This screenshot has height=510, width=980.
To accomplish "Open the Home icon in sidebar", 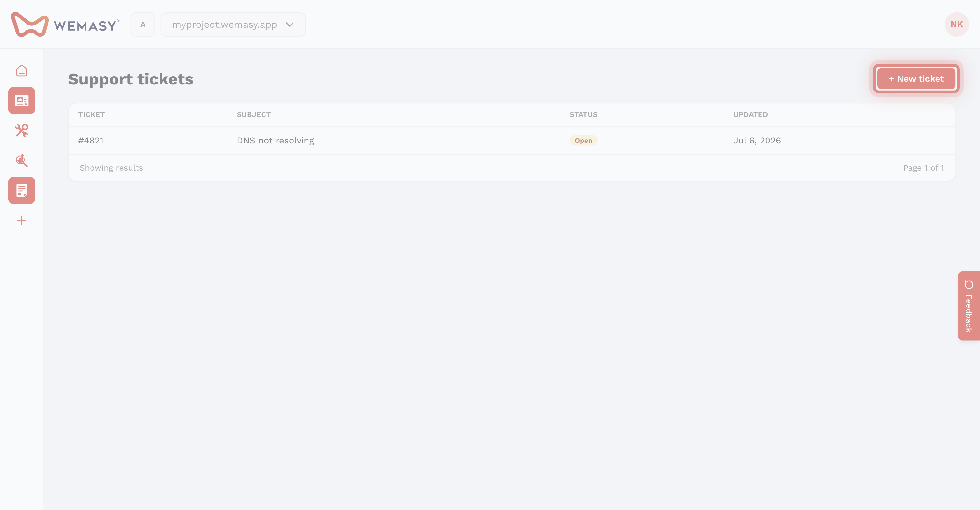I will click(x=22, y=71).
